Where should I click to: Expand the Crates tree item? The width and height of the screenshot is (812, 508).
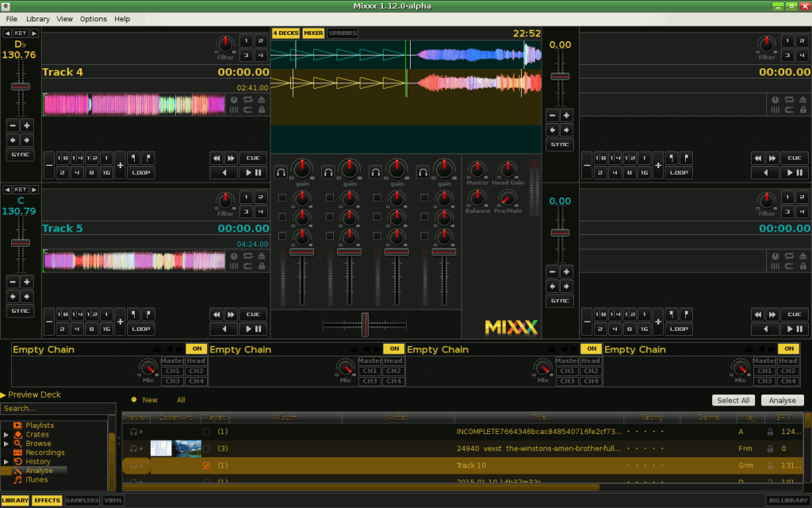coord(7,435)
